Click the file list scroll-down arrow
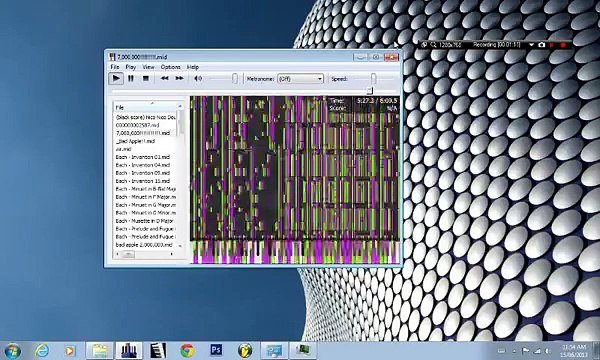Viewport: 600px width, 360px height. 180,246
